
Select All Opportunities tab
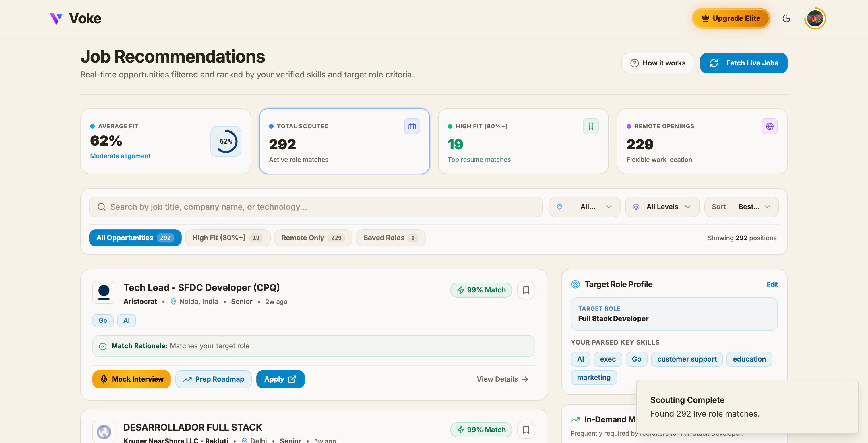pyautogui.click(x=135, y=238)
